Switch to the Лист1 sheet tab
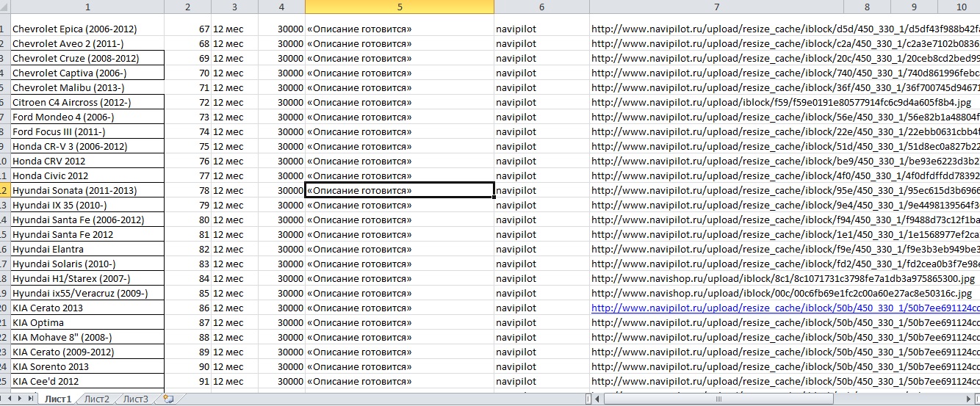980x406 pixels. tap(58, 399)
